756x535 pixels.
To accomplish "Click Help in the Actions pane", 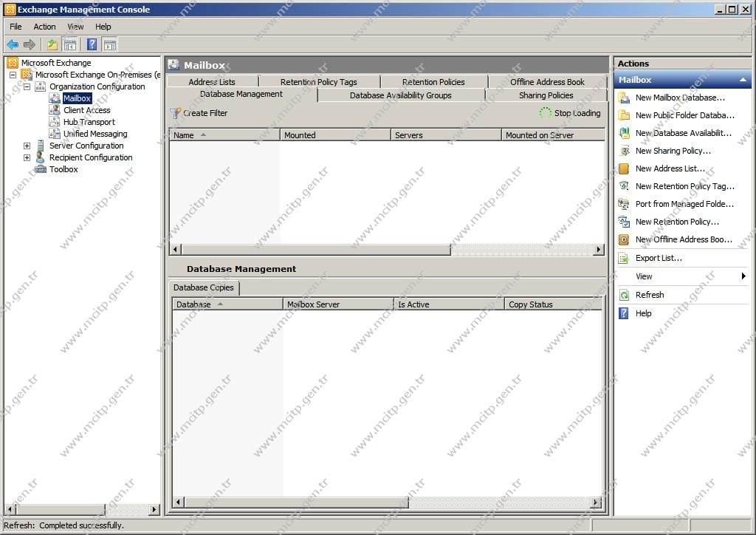I will pos(643,313).
